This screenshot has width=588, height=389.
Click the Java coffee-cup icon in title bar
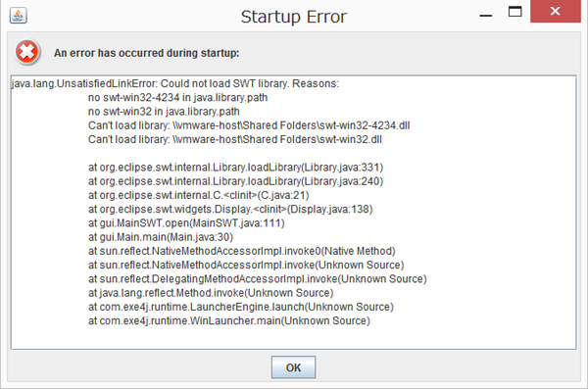(18, 16)
